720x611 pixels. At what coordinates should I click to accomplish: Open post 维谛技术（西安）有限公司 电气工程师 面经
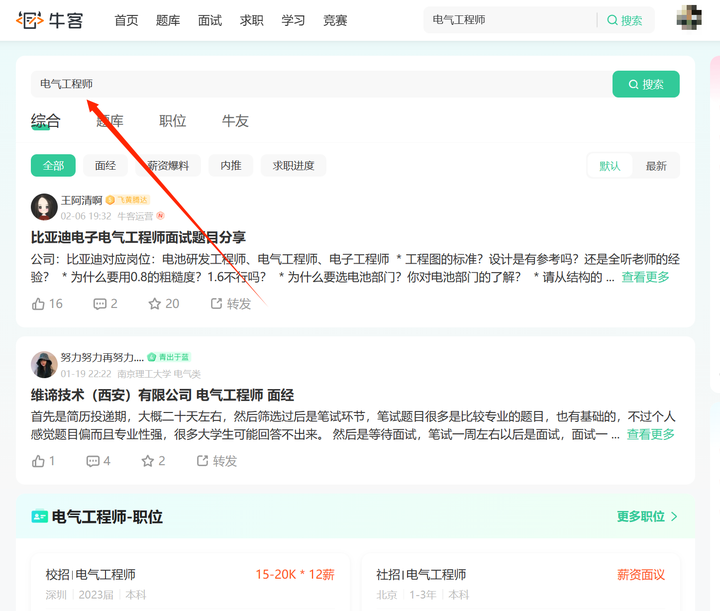coord(162,395)
